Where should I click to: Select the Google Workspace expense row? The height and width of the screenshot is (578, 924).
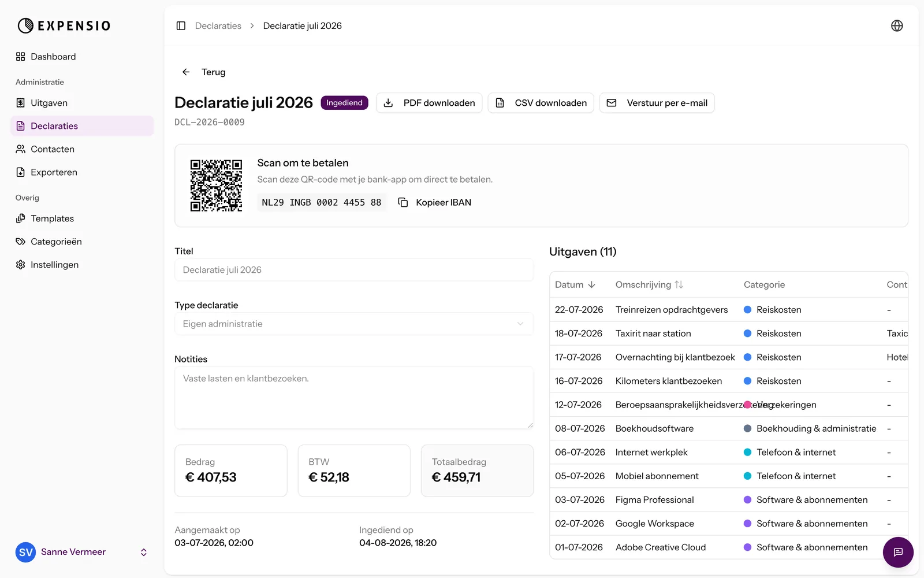[x=729, y=523]
